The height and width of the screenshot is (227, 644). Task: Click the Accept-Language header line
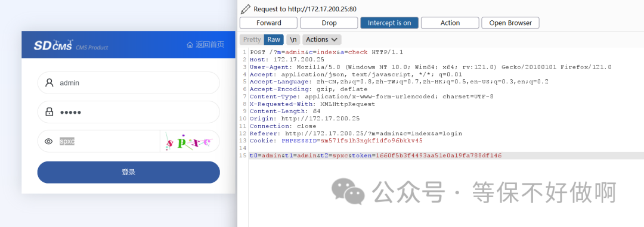(x=399, y=82)
